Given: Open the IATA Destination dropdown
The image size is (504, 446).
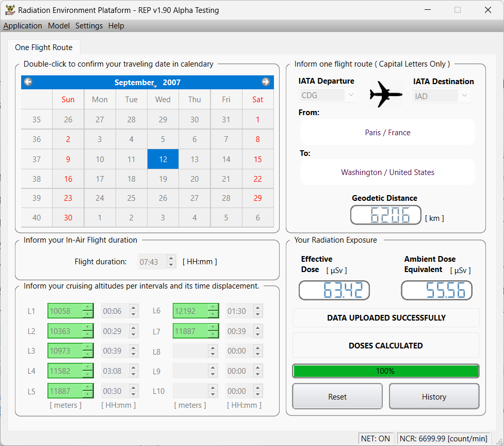Looking at the screenshot, I should click(464, 96).
